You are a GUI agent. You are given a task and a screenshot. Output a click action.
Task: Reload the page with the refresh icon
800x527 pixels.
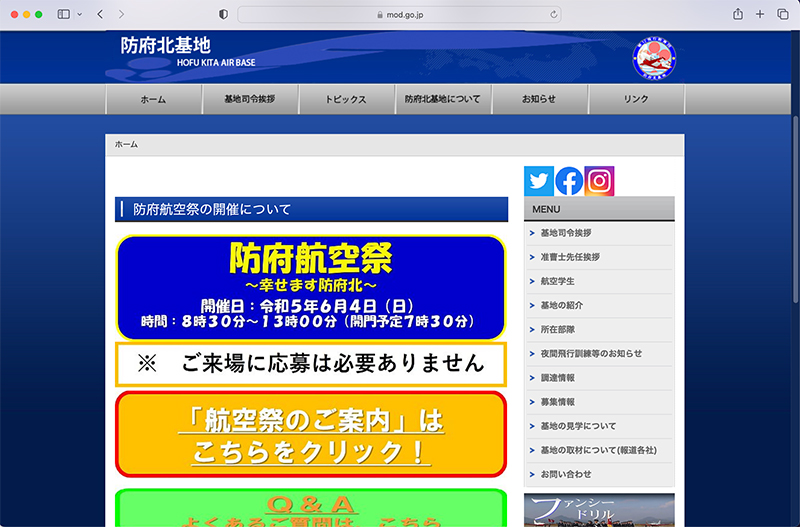[553, 14]
